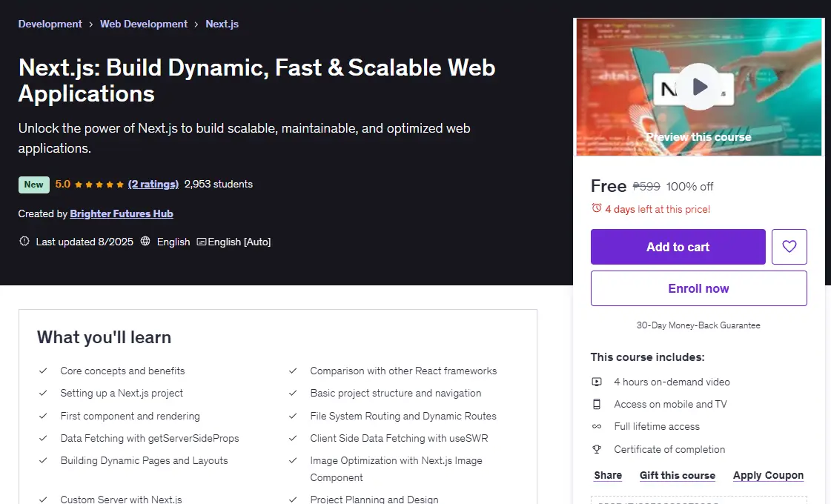Screen dimensions: 831x504
Task: Click checkmark beside First component and rendering
Action: coord(44,416)
